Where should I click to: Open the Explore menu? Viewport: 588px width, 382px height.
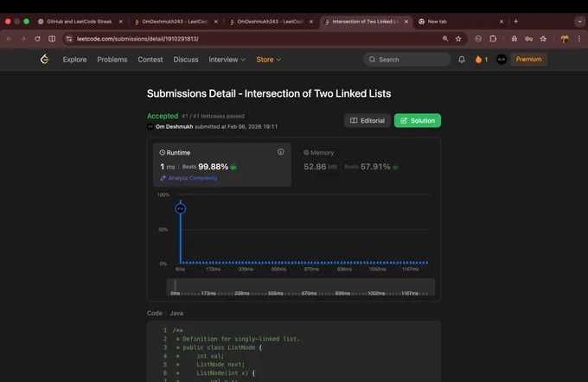[x=74, y=60]
